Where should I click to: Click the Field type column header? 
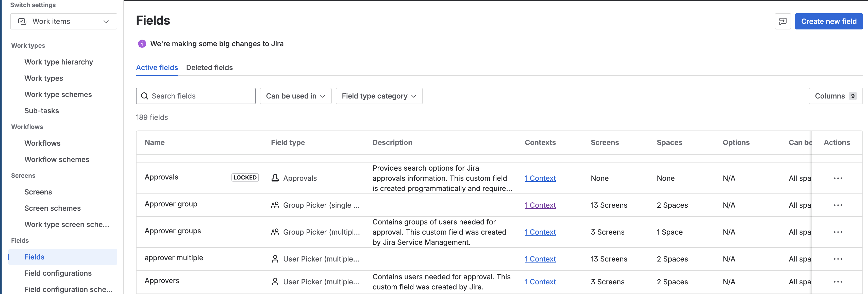tap(288, 142)
